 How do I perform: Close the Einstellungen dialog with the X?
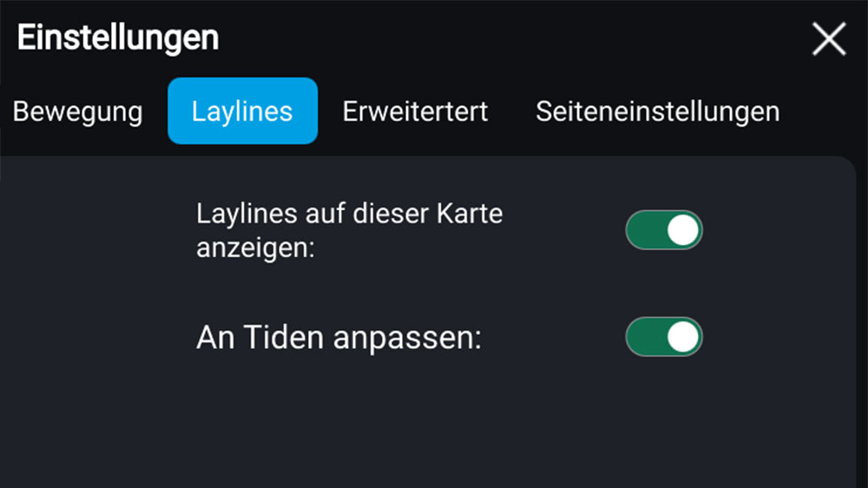click(828, 39)
